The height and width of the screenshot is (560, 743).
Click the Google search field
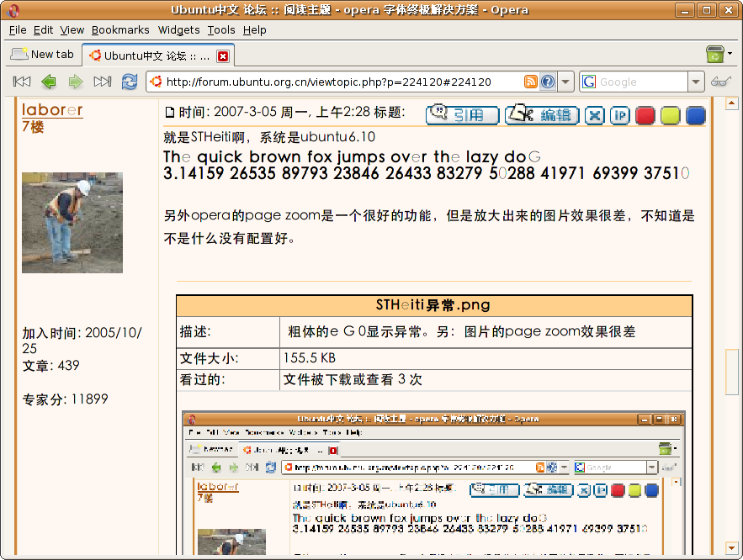click(x=643, y=82)
